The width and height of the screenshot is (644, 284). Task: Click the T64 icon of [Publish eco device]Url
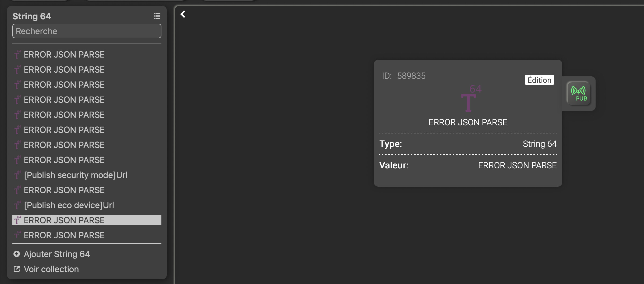pos(17,205)
